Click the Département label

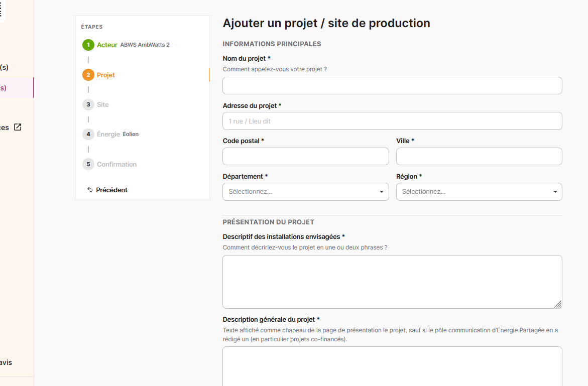pyautogui.click(x=245, y=177)
